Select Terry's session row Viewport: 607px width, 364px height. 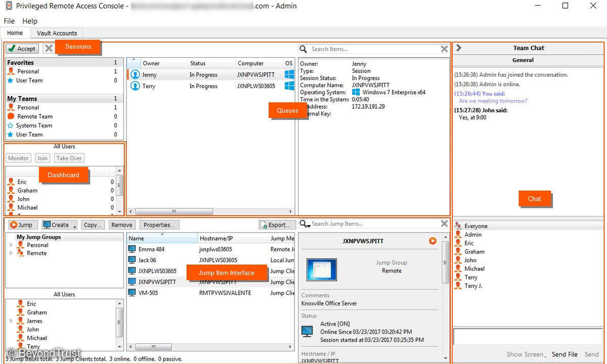[210, 86]
